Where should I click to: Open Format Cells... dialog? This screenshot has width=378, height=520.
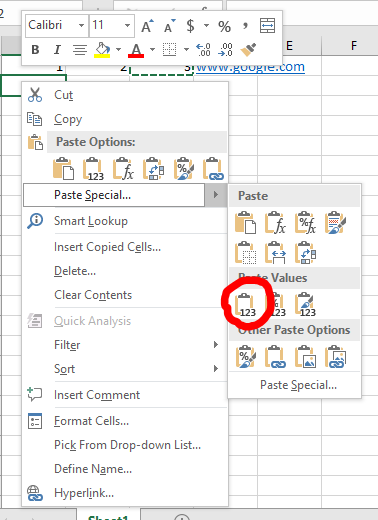pyautogui.click(x=91, y=421)
